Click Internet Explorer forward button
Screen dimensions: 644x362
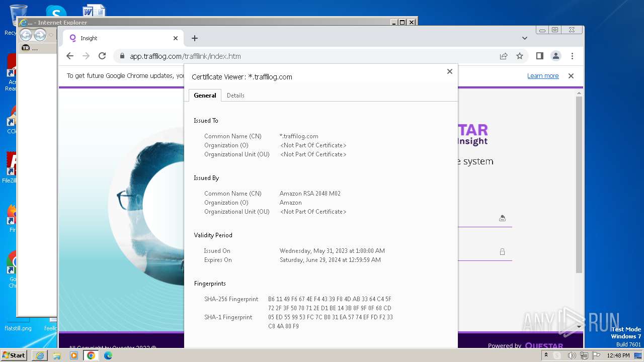[40, 35]
